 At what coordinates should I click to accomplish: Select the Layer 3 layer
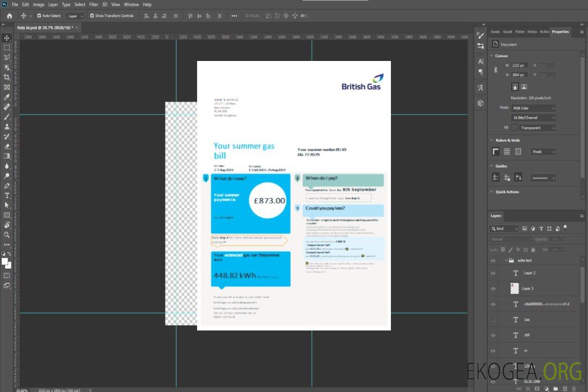click(528, 289)
